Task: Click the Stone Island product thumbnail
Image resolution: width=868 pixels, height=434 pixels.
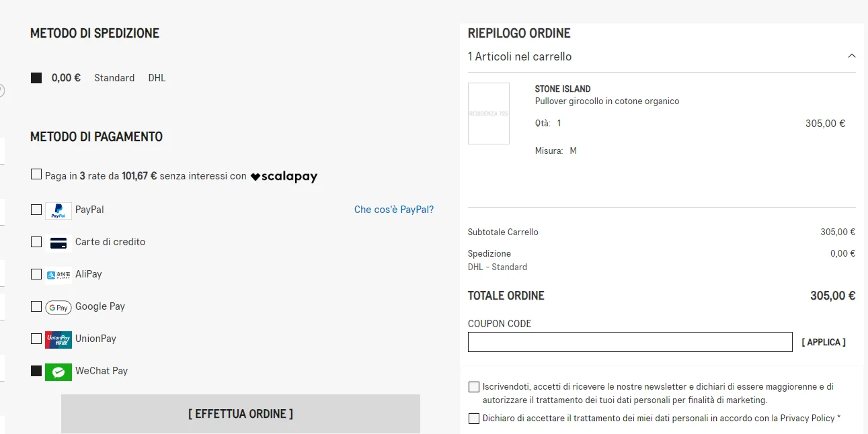Action: (489, 114)
